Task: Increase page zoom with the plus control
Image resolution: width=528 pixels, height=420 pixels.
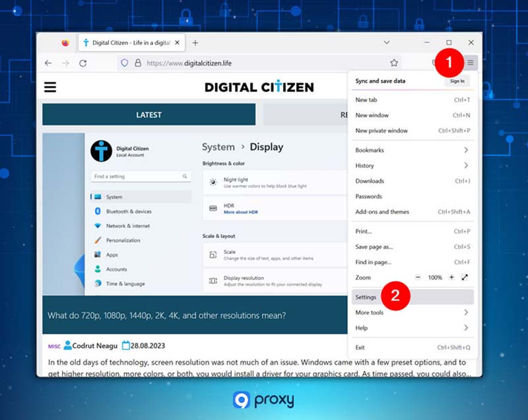Action: 451,277
